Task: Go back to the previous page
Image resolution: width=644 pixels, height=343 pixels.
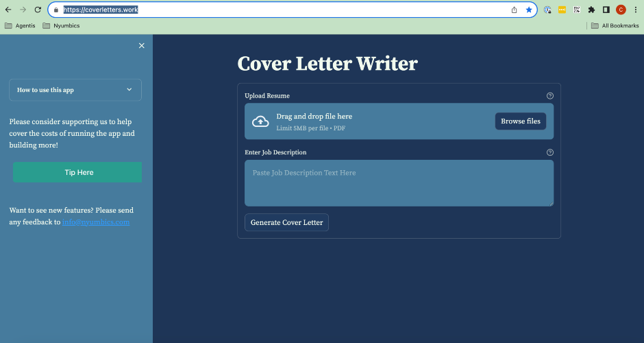Action: click(8, 10)
